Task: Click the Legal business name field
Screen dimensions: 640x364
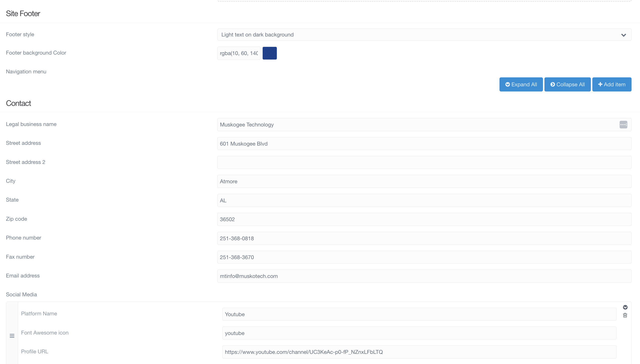Action: (424, 125)
